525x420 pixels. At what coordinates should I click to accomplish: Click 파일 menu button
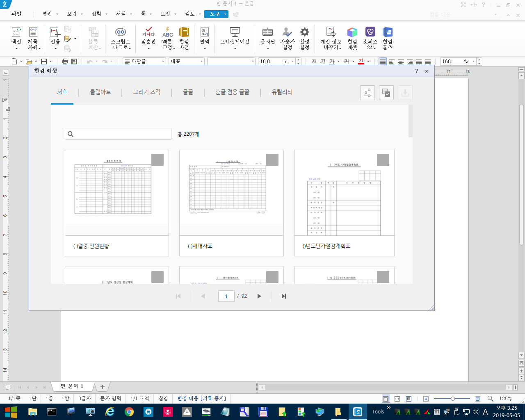pos(16,14)
